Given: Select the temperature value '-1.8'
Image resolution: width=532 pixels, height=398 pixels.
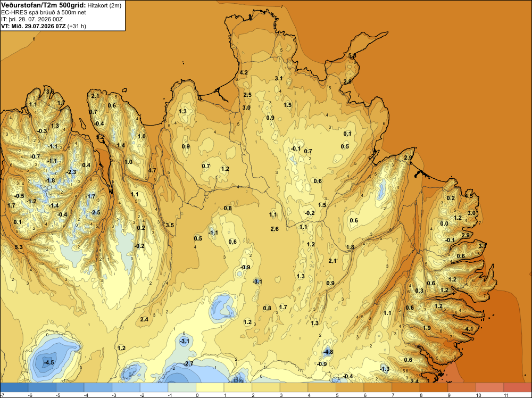Looking at the screenshot, I should pyautogui.click(x=50, y=180).
